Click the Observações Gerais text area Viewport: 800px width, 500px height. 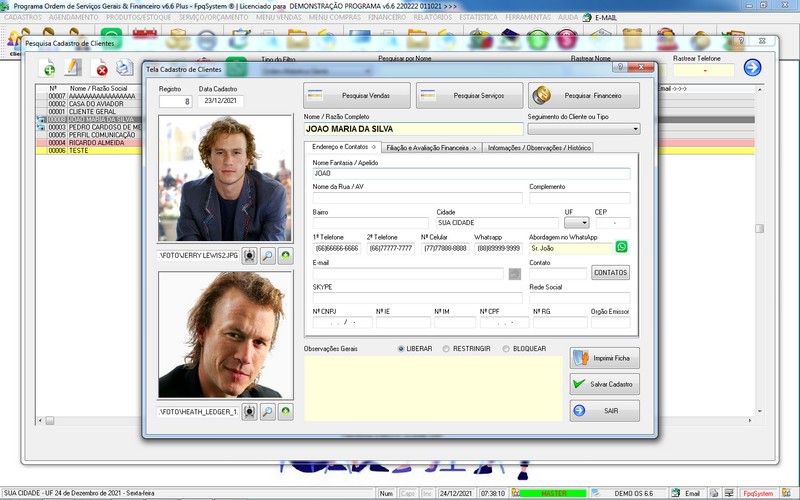pos(433,388)
